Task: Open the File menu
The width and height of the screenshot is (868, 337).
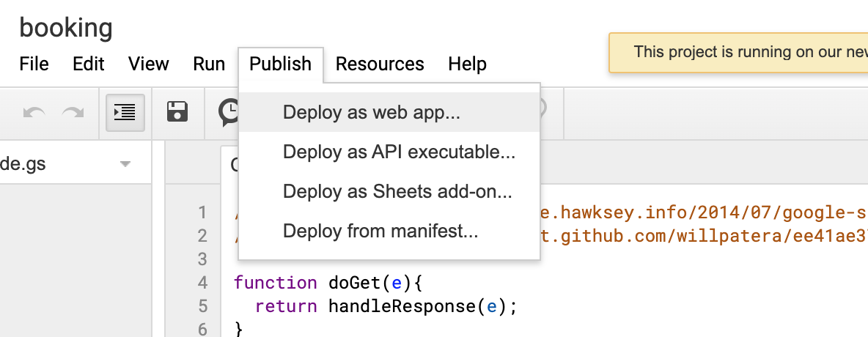Action: pos(34,64)
